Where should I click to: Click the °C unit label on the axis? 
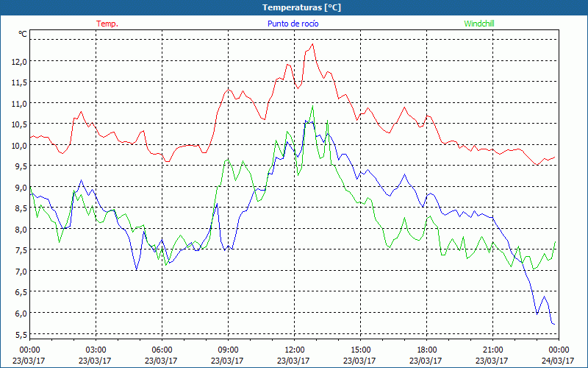click(23, 34)
